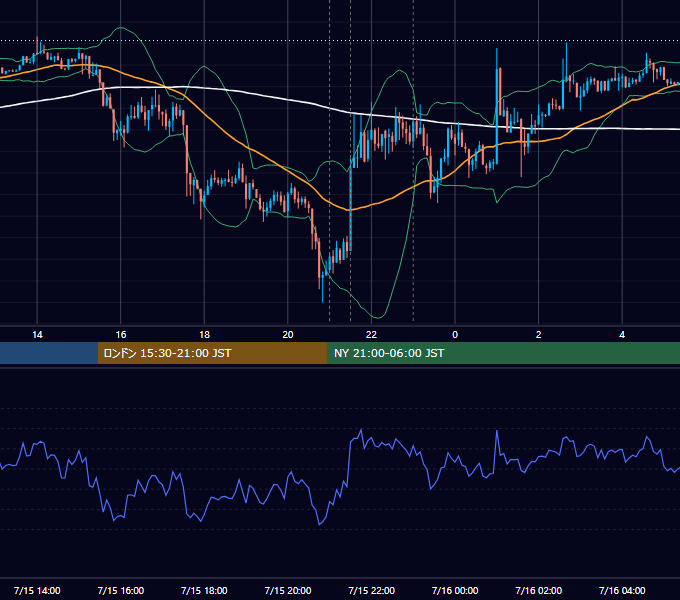This screenshot has width=680, height=600.
Task: Click the 7/15 20:00 date label
Action: pyautogui.click(x=288, y=590)
